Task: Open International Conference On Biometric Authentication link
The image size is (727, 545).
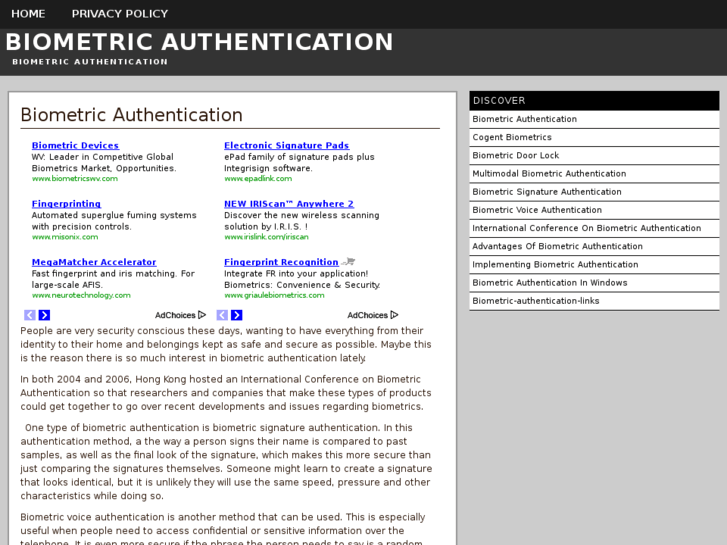Action: (594, 228)
